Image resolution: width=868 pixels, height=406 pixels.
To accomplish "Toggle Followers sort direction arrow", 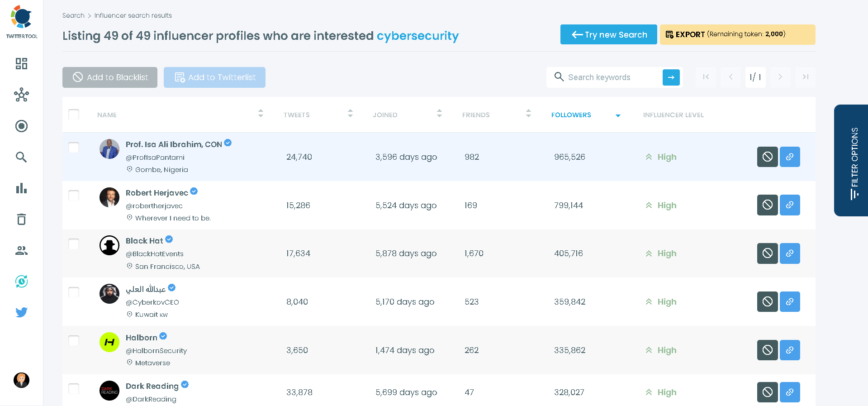I will (618, 116).
